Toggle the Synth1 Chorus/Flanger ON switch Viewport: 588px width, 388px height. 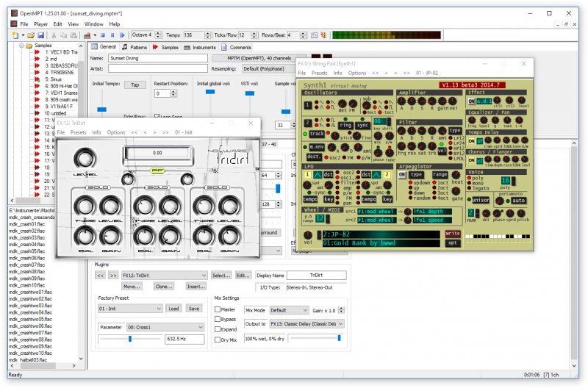click(x=471, y=160)
